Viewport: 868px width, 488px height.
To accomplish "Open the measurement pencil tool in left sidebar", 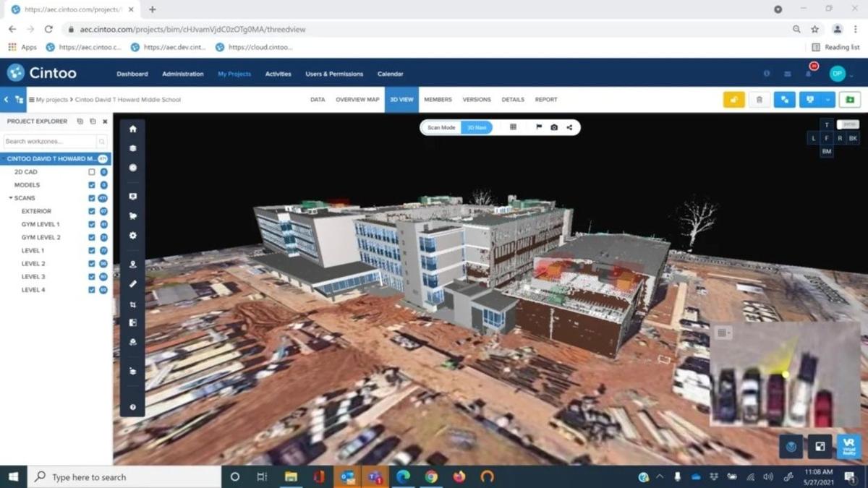I will coord(132,283).
